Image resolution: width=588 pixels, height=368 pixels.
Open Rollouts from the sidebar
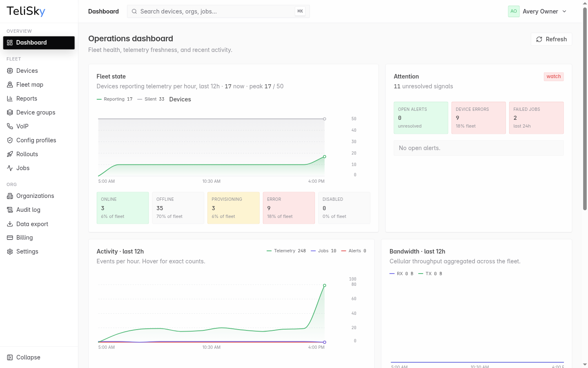(x=39, y=154)
